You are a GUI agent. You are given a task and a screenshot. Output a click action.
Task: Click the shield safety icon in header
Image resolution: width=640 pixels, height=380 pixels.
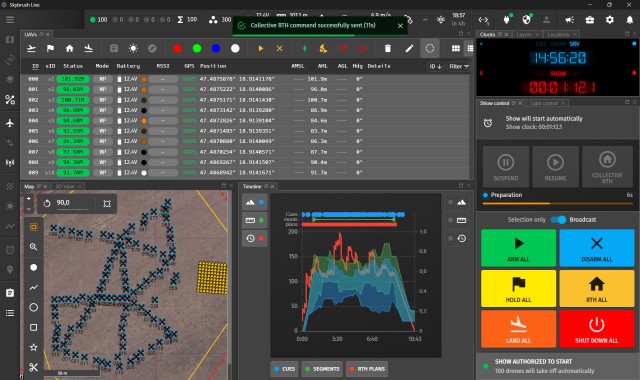527,19
